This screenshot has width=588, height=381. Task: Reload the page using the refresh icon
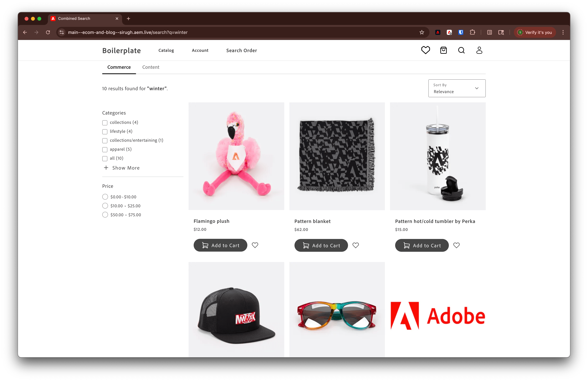(x=48, y=32)
